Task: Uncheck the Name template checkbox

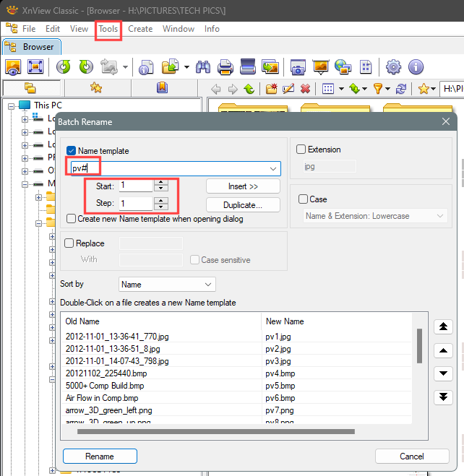Action: coord(71,151)
